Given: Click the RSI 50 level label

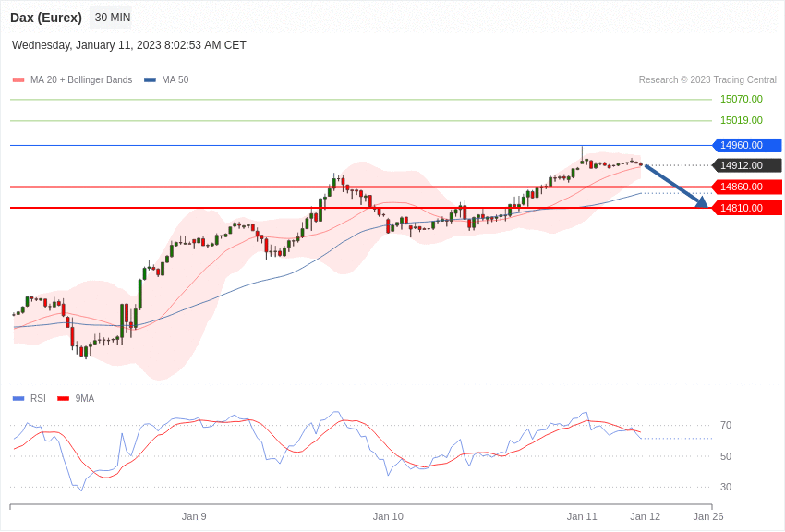Looking at the screenshot, I should coord(726,456).
